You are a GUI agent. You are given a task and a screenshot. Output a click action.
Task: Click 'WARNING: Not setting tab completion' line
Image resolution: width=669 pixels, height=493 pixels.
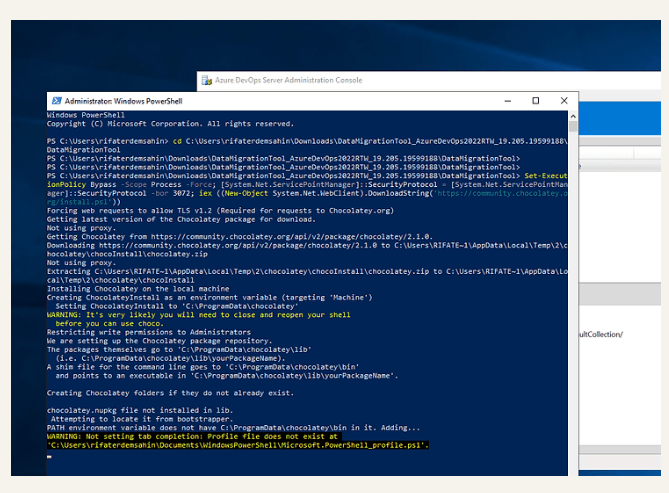pyautogui.click(x=192, y=436)
